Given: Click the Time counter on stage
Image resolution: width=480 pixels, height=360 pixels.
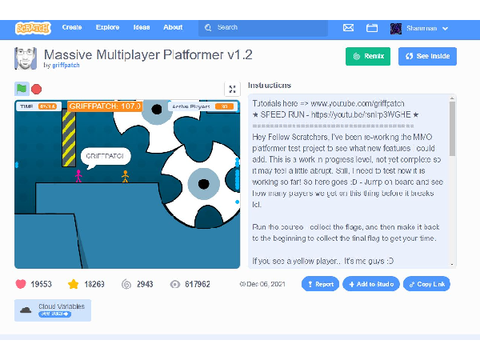Looking at the screenshot, I should click(39, 106).
